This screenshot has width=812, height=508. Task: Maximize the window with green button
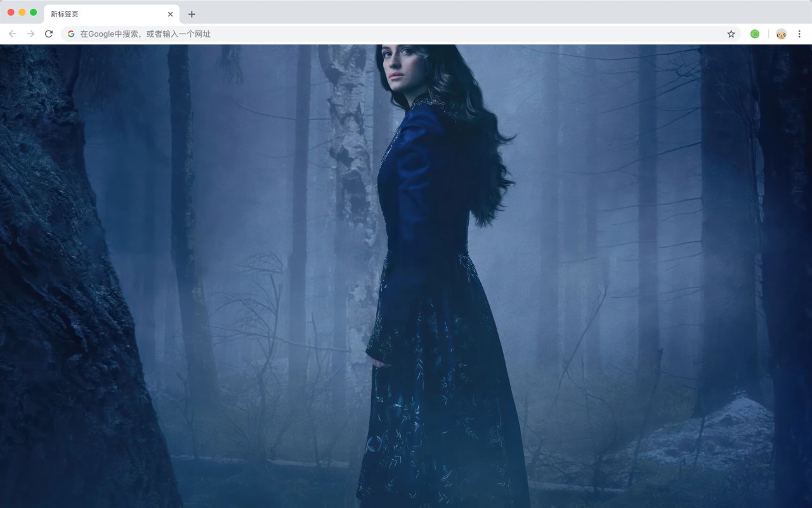[x=34, y=12]
